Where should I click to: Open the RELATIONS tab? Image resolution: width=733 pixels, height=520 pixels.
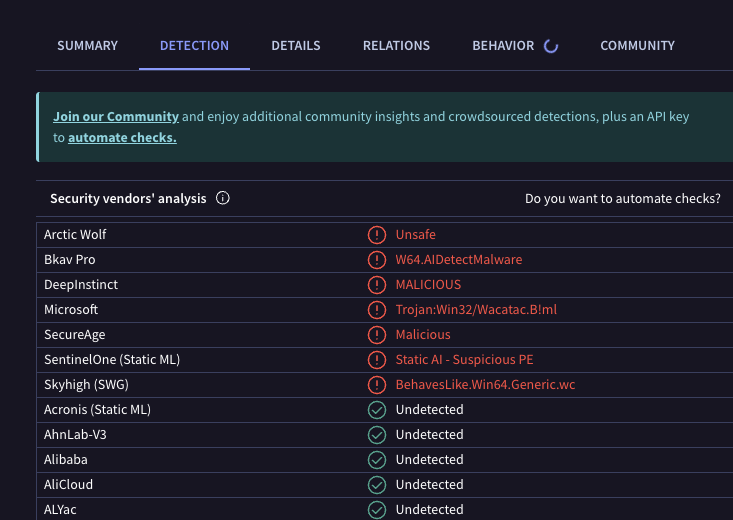[x=396, y=46]
